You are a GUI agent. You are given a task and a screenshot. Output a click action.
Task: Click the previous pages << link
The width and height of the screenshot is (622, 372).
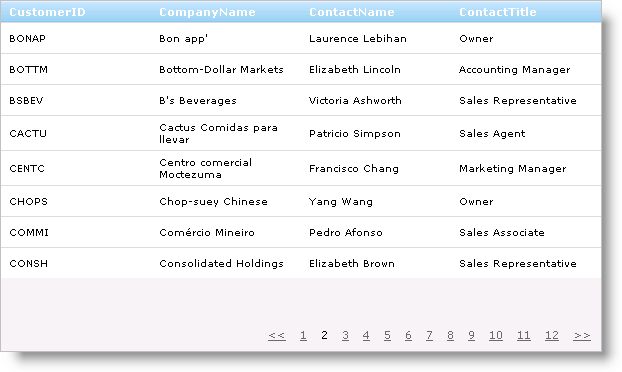pyautogui.click(x=276, y=336)
